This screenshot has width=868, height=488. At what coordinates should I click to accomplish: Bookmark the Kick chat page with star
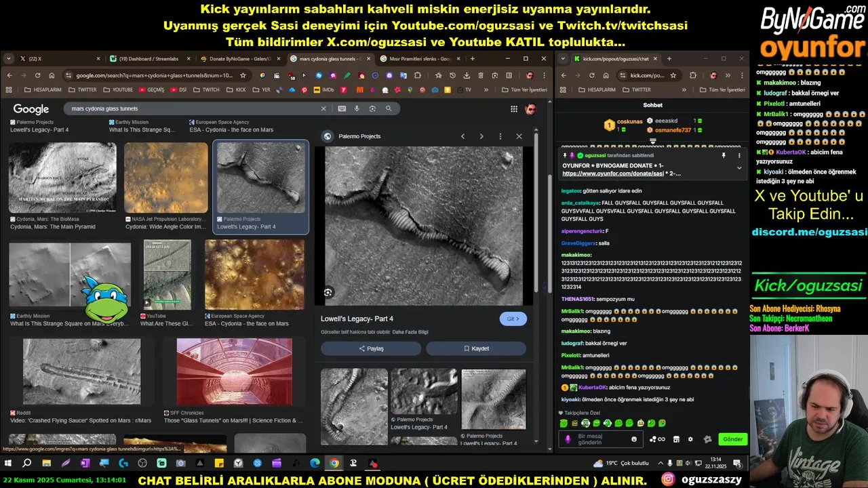(x=673, y=75)
